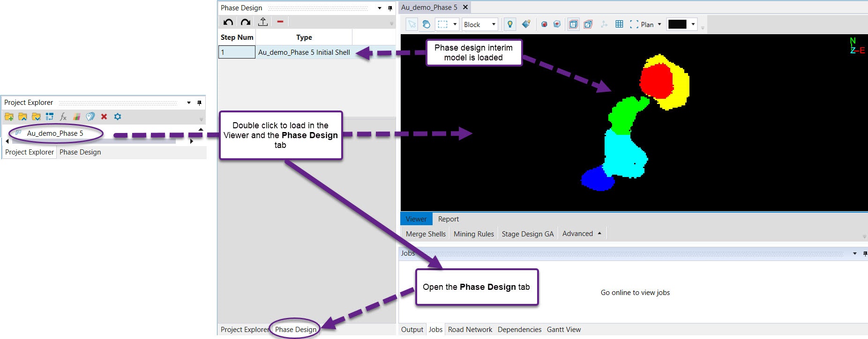The width and height of the screenshot is (868, 339).
Task: Select the Step Num cell containing 1
Action: pos(237,52)
